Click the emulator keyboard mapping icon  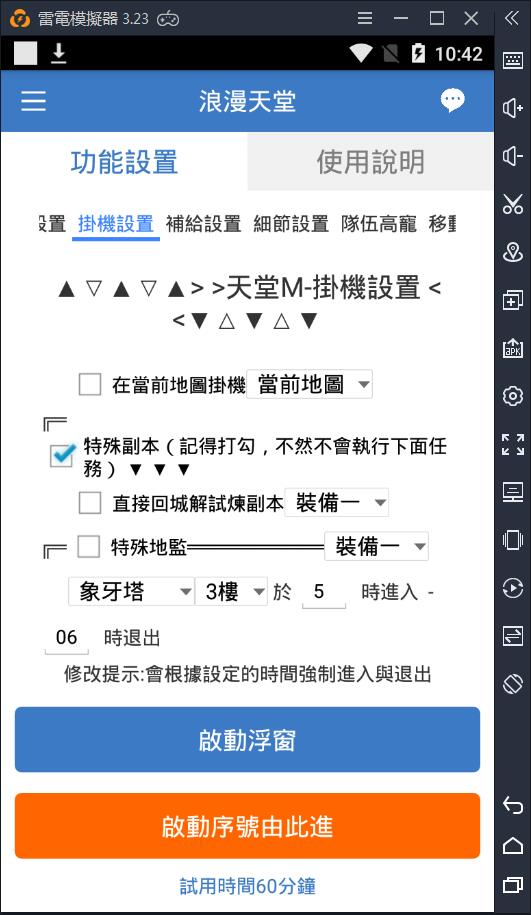click(x=512, y=60)
